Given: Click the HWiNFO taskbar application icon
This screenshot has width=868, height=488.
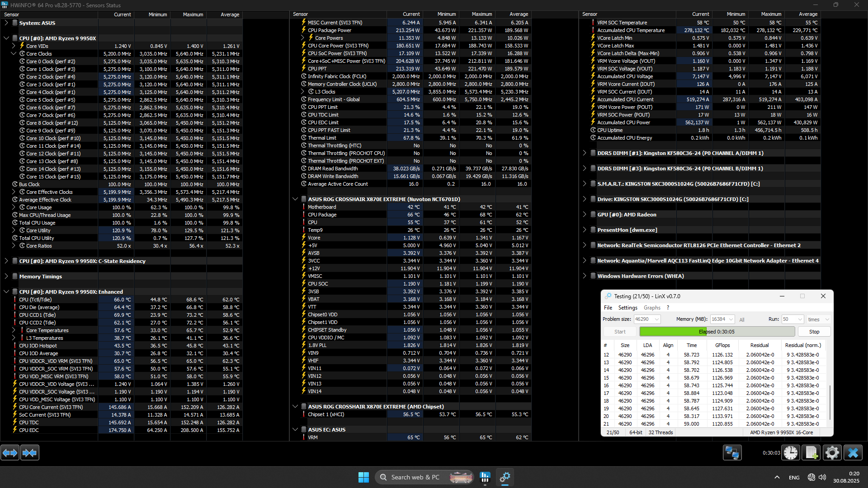Looking at the screenshot, I should pyautogui.click(x=485, y=477).
